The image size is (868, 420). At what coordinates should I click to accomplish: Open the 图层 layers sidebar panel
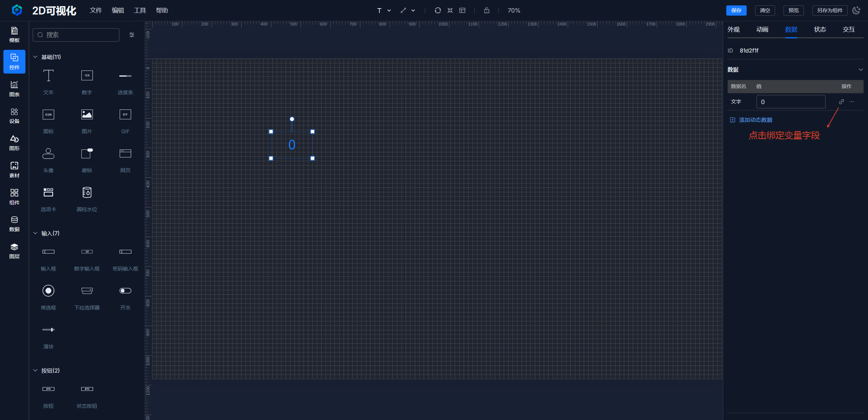(x=14, y=251)
